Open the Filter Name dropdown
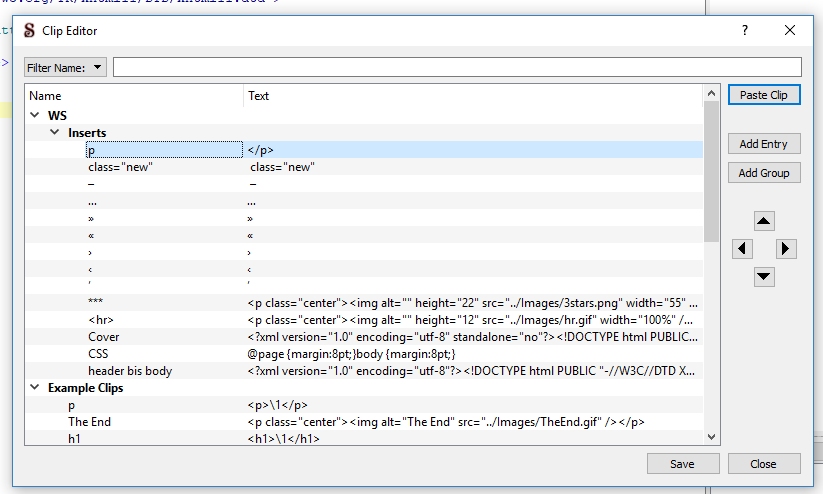Viewport: 823px width, 494px height. [x=65, y=67]
